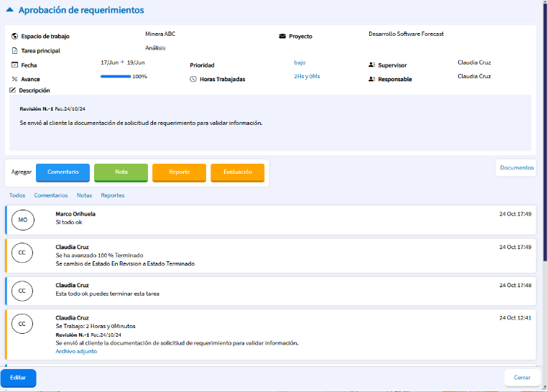Show the Todos activity filter
Screen dimensions: 548x392
(17, 195)
